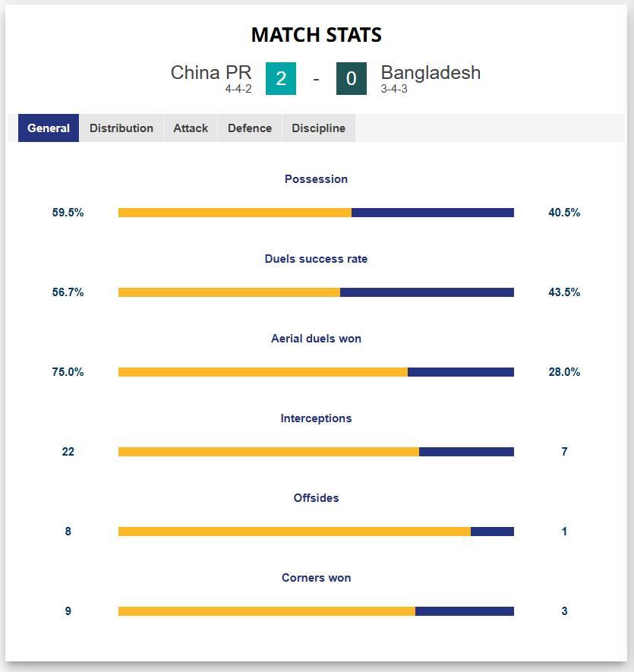
Task: Switch to the Distribution tab
Action: coord(121,128)
